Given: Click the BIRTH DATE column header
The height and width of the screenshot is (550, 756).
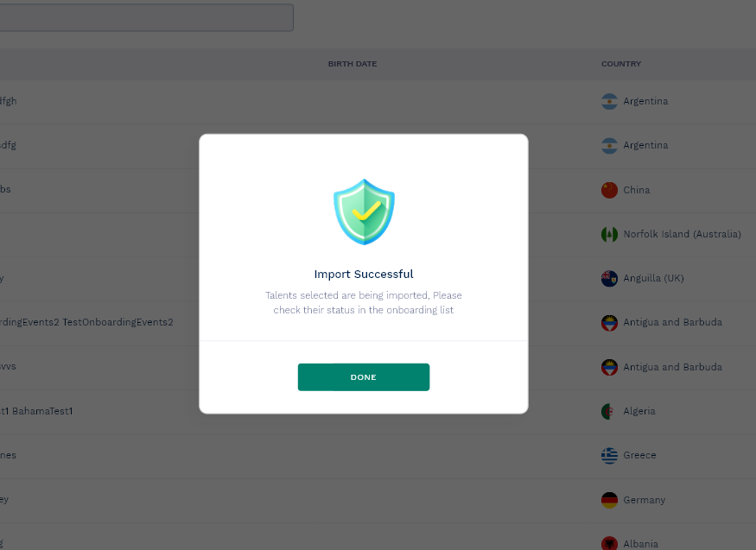Looking at the screenshot, I should [x=353, y=64].
